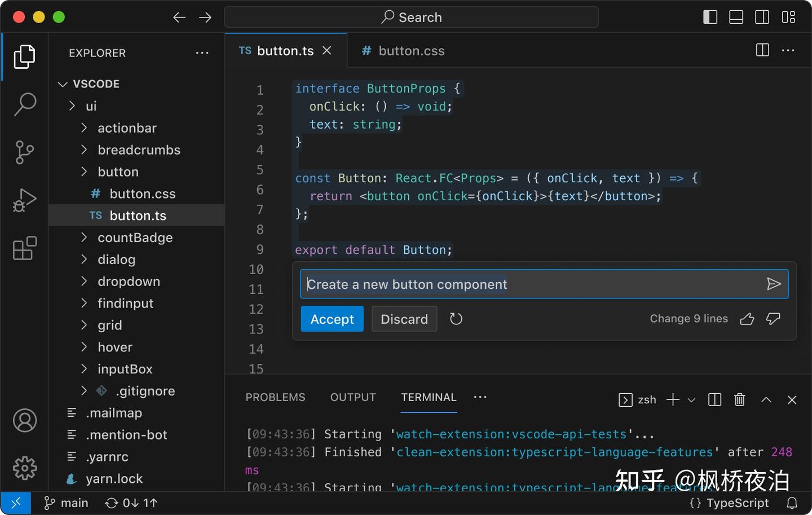Create a new terminal with plus icon
This screenshot has height=515, width=812.
tap(673, 400)
